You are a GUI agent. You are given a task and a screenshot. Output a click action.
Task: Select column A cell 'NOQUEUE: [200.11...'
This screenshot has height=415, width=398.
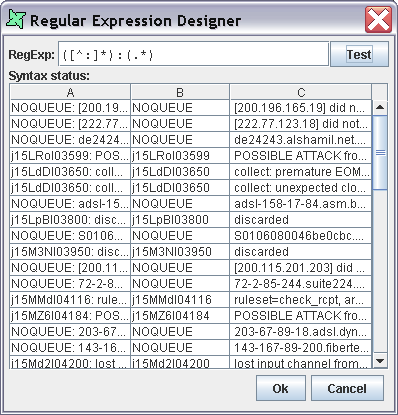coord(70,268)
